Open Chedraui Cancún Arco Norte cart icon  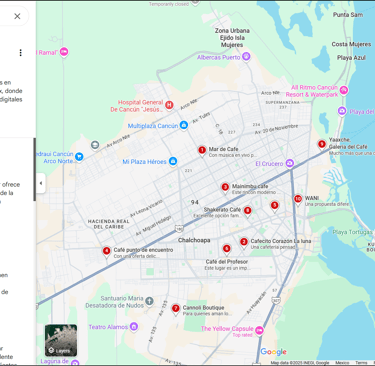(79, 157)
